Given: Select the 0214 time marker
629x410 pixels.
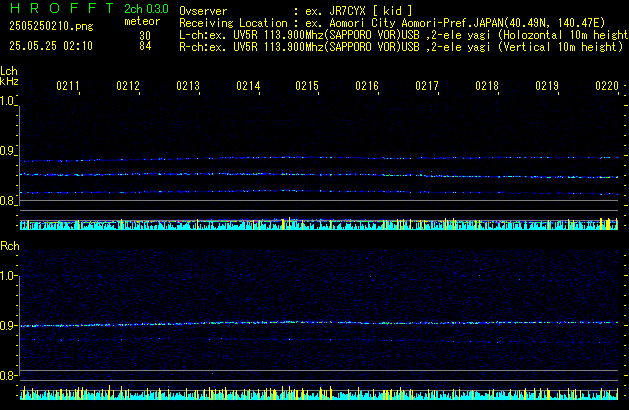Looking at the screenshot, I should [248, 86].
